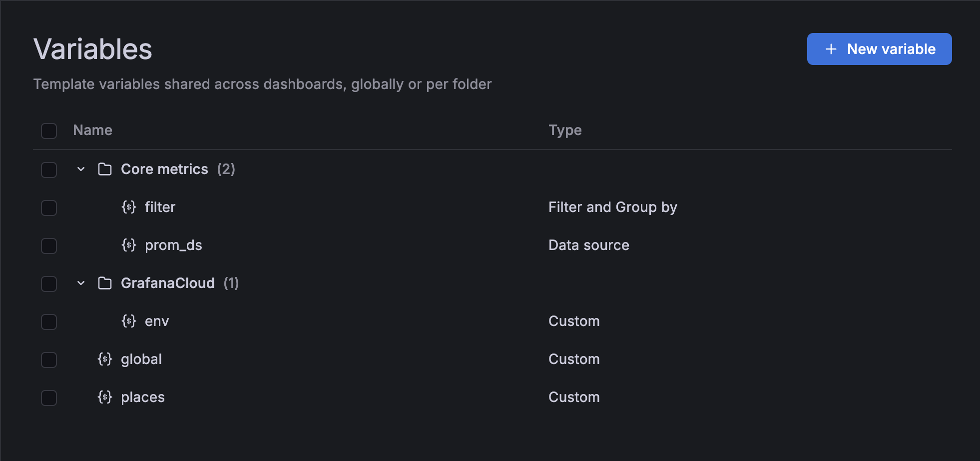The height and width of the screenshot is (461, 980).
Task: Open the prom_ds variable
Action: (x=173, y=245)
